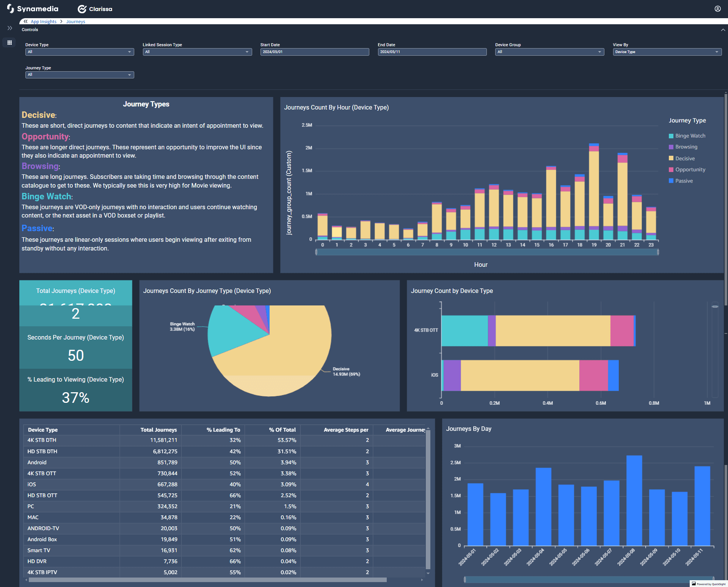Sort table by Total Journeys header

tap(158, 430)
